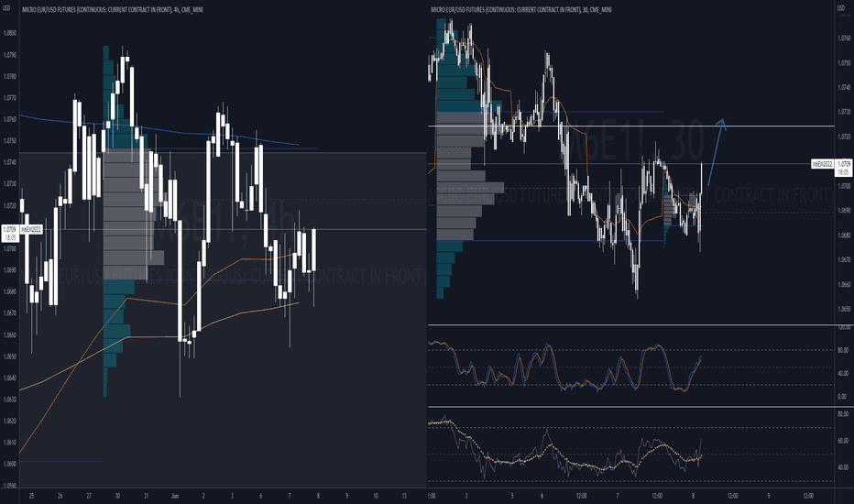Click the 1.0650 price label on 30-minute axis
The image size is (854, 504).
coord(844,309)
